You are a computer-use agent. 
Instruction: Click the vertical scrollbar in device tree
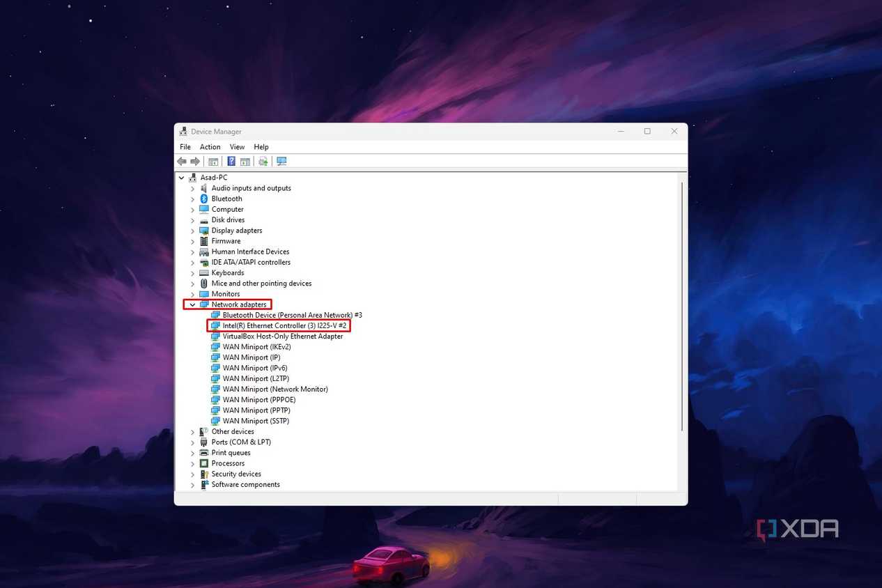(x=682, y=307)
